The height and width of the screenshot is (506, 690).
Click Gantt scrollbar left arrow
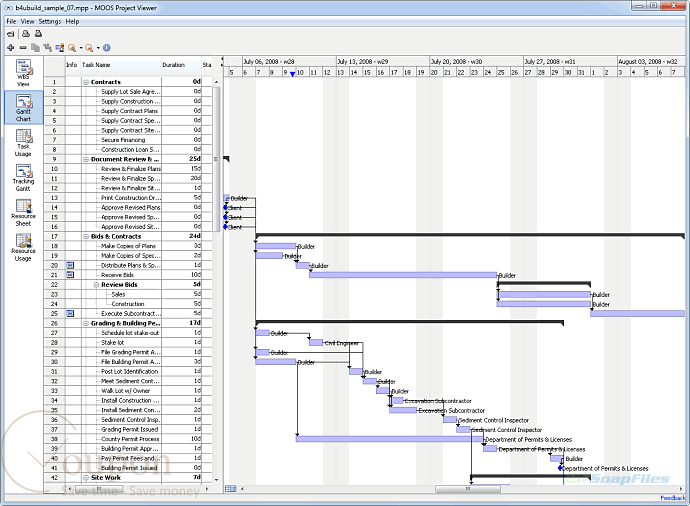[242, 489]
